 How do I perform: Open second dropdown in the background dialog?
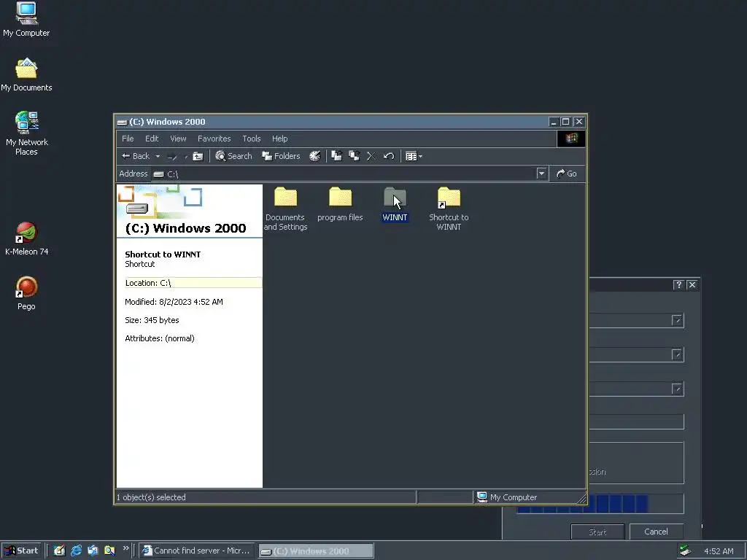(677, 355)
